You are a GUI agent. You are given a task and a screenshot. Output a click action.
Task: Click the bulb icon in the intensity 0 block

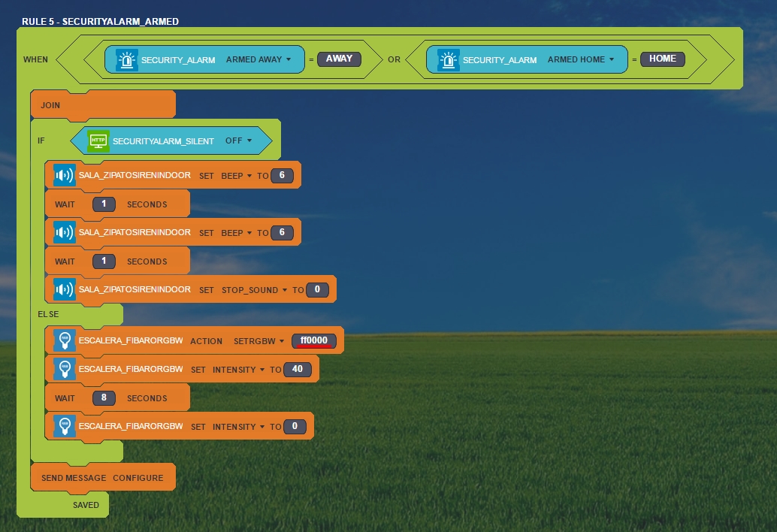click(x=65, y=426)
